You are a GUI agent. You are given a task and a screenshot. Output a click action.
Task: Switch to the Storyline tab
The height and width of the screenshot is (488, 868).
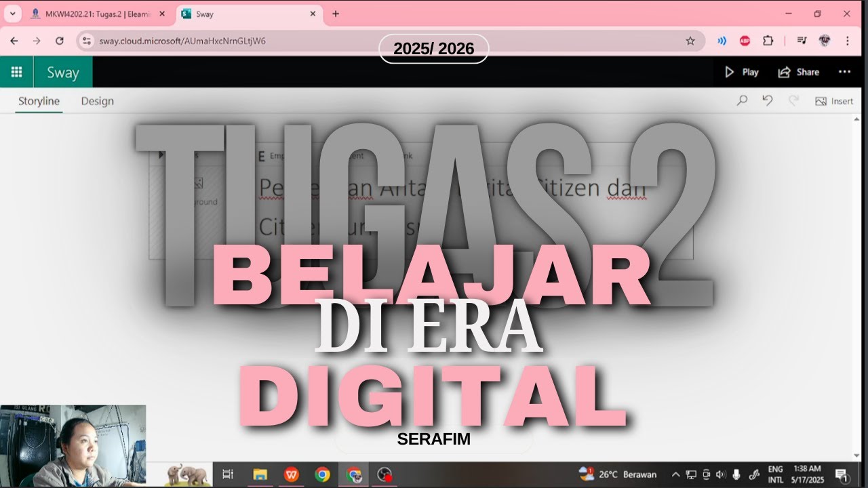39,101
